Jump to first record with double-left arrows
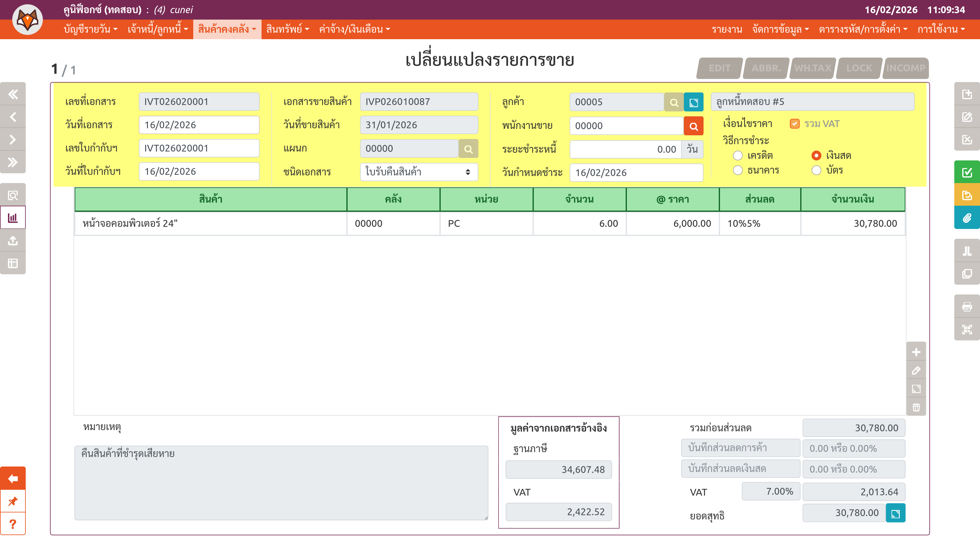Image resolution: width=980 pixels, height=551 pixels. click(13, 94)
